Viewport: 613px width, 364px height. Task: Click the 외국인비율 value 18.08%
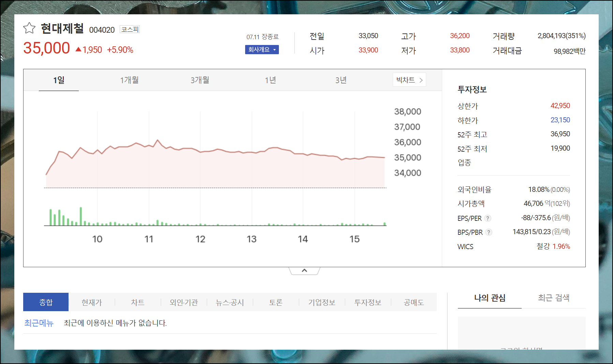coord(539,189)
